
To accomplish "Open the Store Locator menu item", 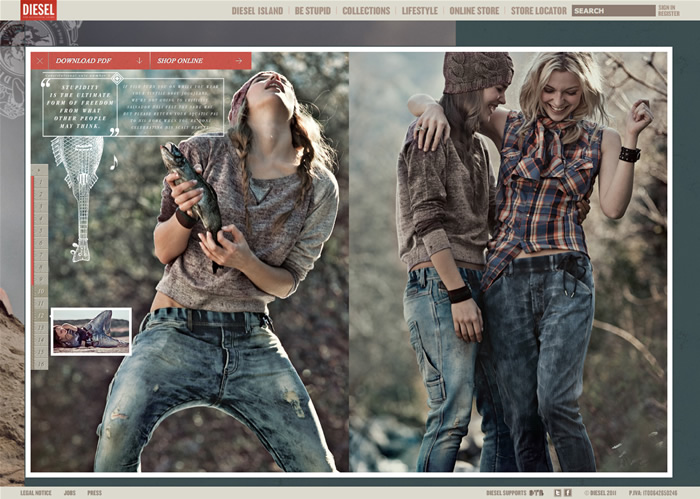I will (539, 11).
